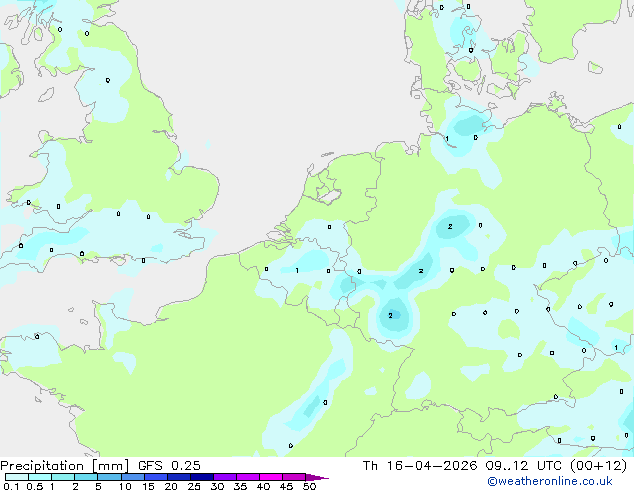Screen dimensions: 634x490
Task: Click the legend label 50
Action: [309, 486]
